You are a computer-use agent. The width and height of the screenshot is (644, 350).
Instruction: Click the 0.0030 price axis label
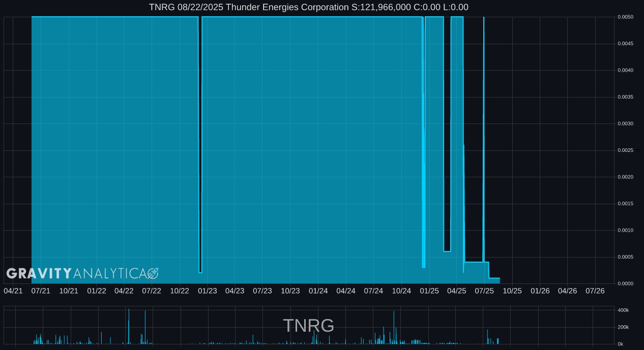pos(626,123)
